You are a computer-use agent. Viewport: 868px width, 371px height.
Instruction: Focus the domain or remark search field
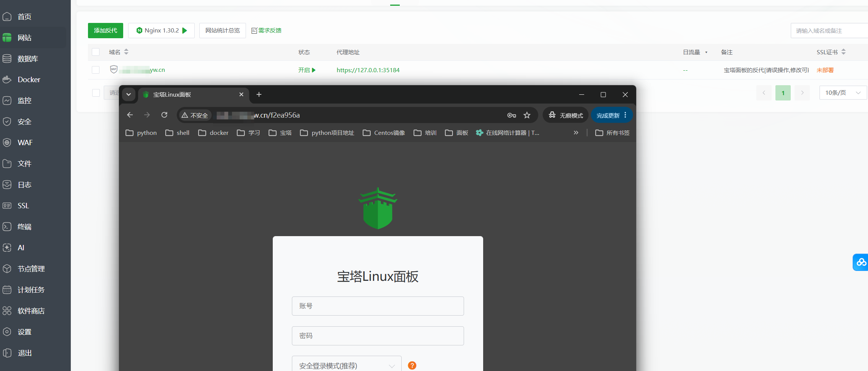coord(829,31)
